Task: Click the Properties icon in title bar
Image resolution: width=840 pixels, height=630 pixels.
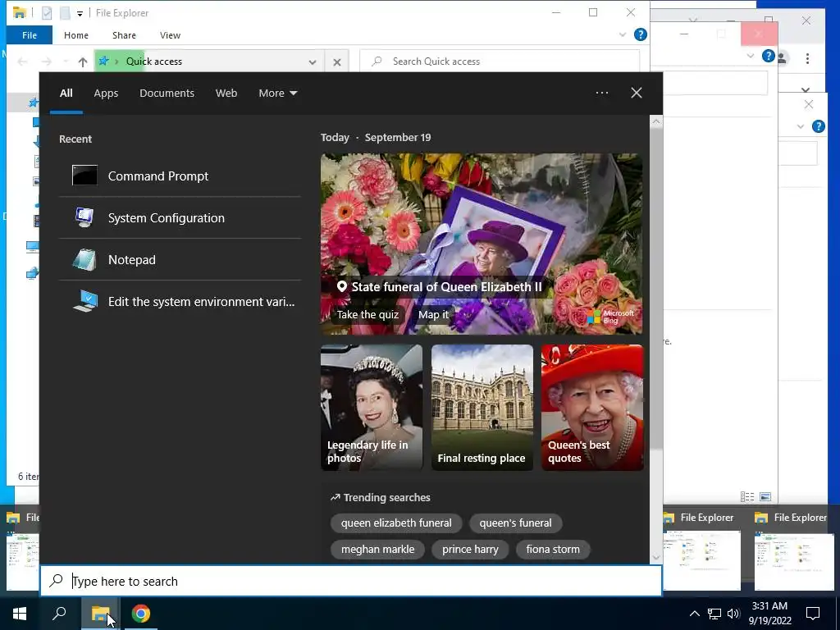Action: 47,13
